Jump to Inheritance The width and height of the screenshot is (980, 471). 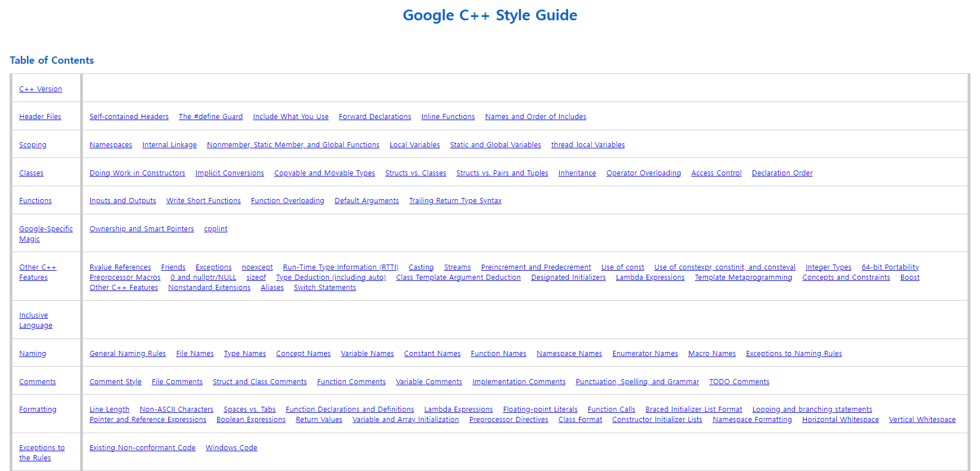(x=577, y=173)
